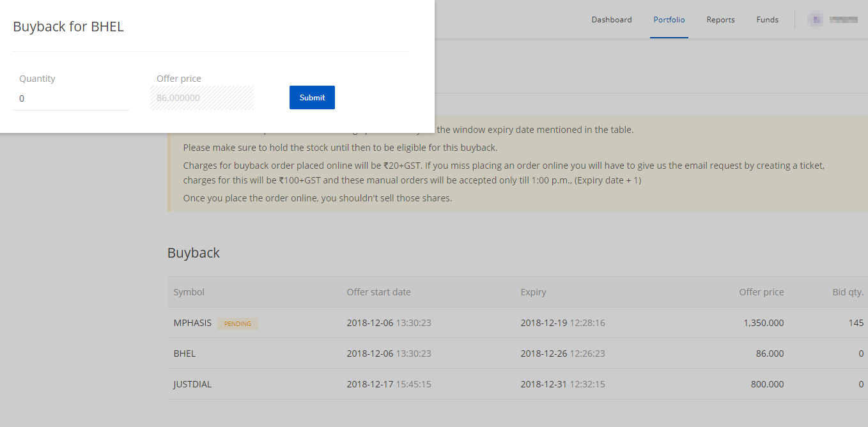Image resolution: width=868 pixels, height=427 pixels.
Task: Open the Dashboard tab
Action: point(612,20)
